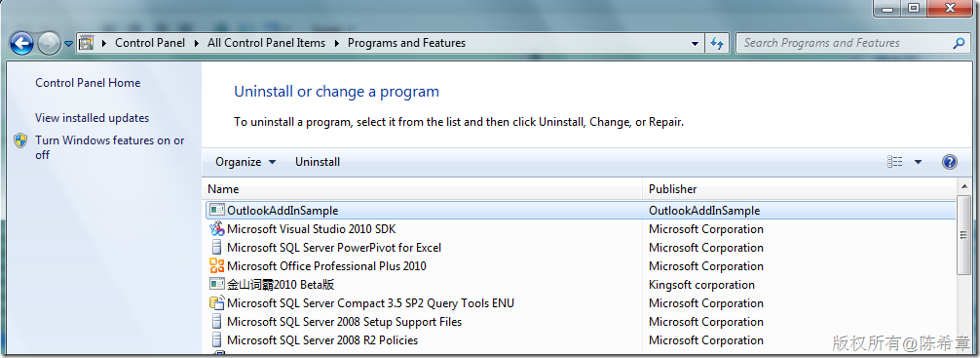The height and width of the screenshot is (358, 980).
Task: Click the Forward navigation arrow button
Action: (x=49, y=43)
